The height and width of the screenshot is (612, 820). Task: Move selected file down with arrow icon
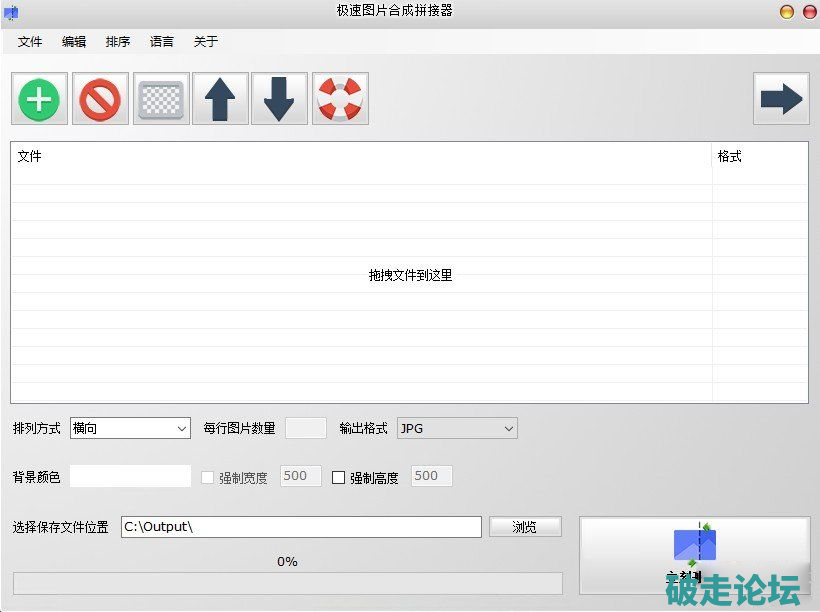(279, 99)
